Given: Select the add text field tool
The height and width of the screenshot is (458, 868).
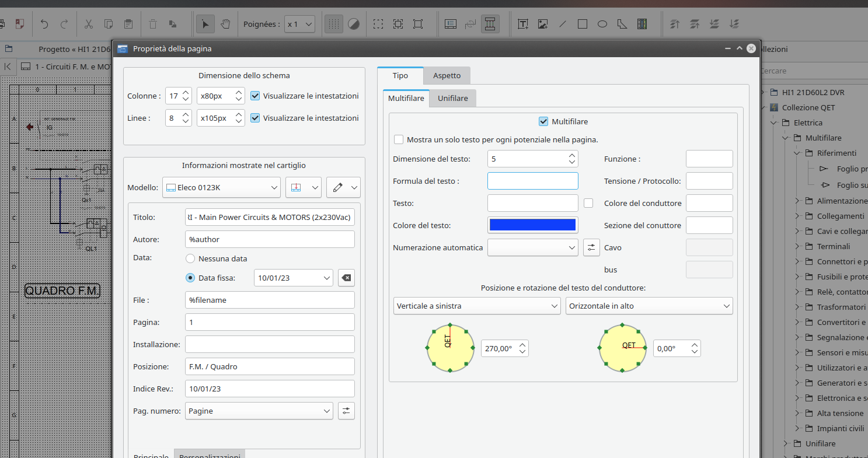Looking at the screenshot, I should (523, 24).
